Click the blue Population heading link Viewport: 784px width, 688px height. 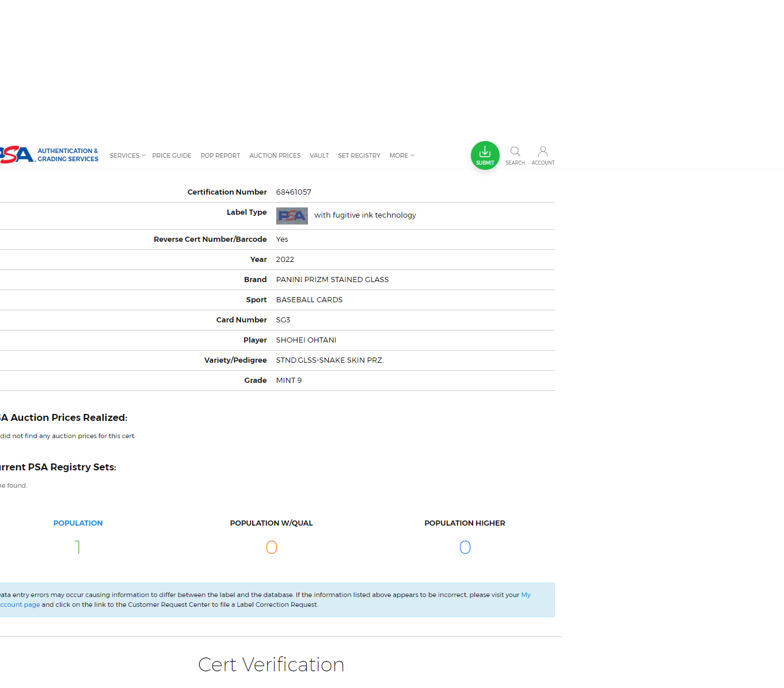point(78,523)
